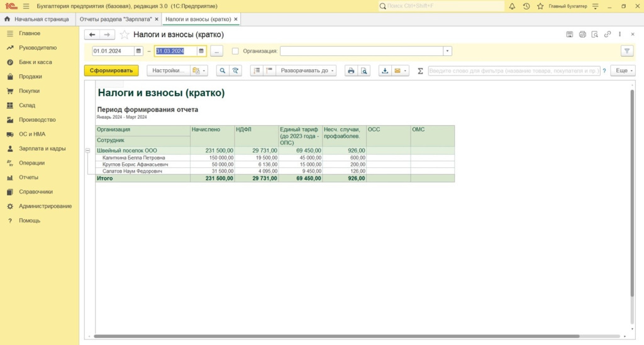644x345 pixels.
Task: Click the sum (sigma) icon
Action: 420,71
